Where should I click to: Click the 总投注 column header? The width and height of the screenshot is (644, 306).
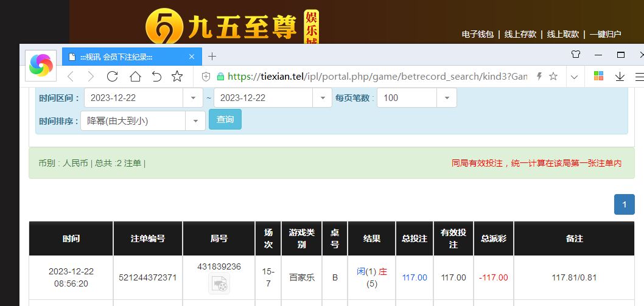(x=415, y=238)
